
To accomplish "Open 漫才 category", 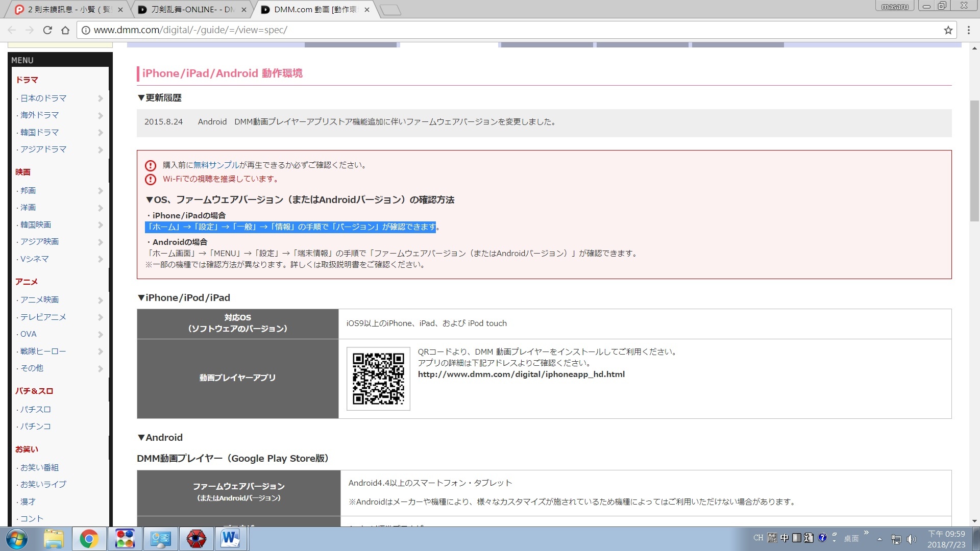I will pyautogui.click(x=28, y=502).
